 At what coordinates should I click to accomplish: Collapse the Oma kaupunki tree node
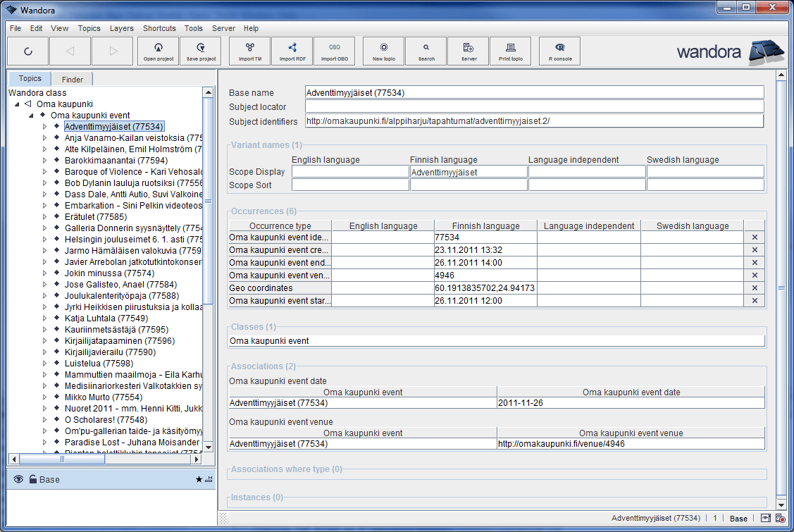point(17,104)
